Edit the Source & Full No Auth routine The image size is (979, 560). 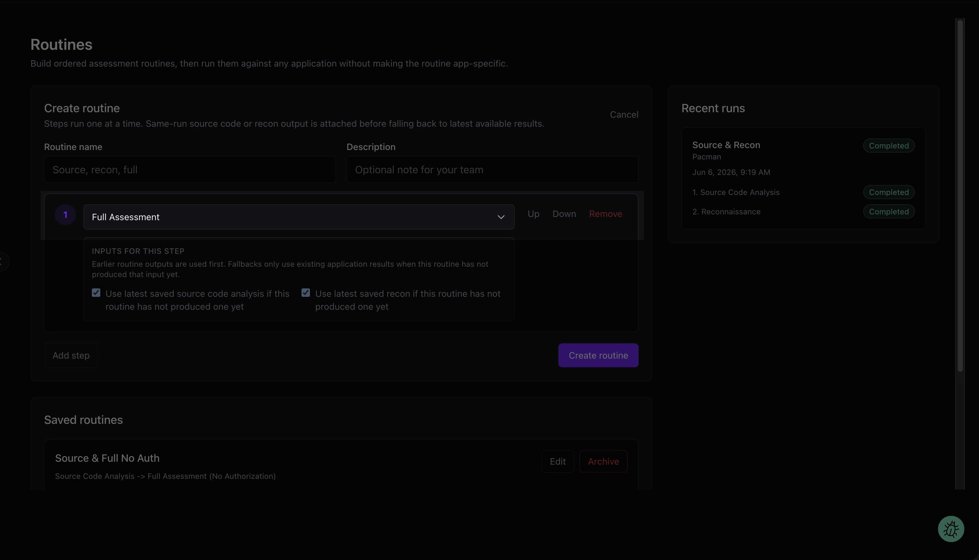pos(558,461)
